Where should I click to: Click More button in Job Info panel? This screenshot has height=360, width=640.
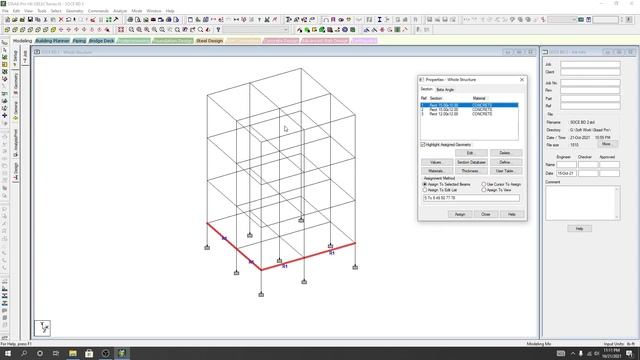point(607,144)
